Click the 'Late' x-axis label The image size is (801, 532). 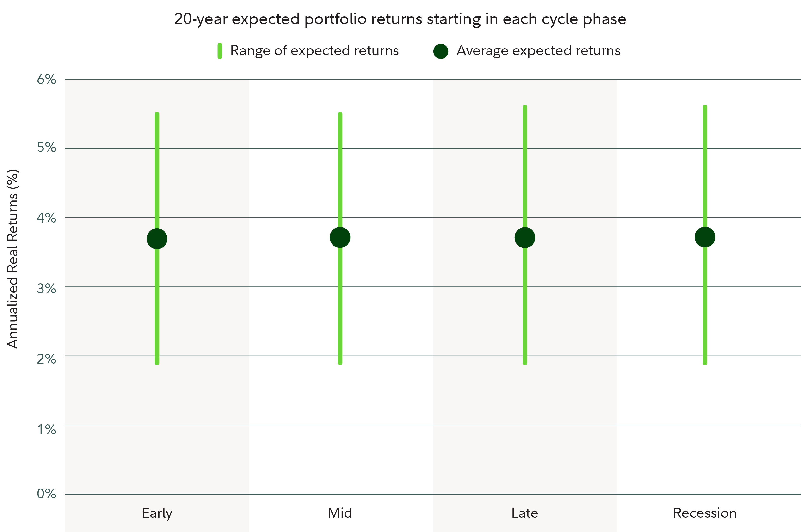pyautogui.click(x=525, y=513)
